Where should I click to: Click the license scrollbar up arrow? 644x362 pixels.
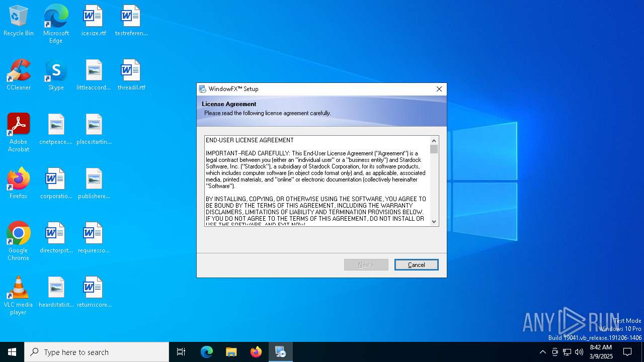point(434,141)
